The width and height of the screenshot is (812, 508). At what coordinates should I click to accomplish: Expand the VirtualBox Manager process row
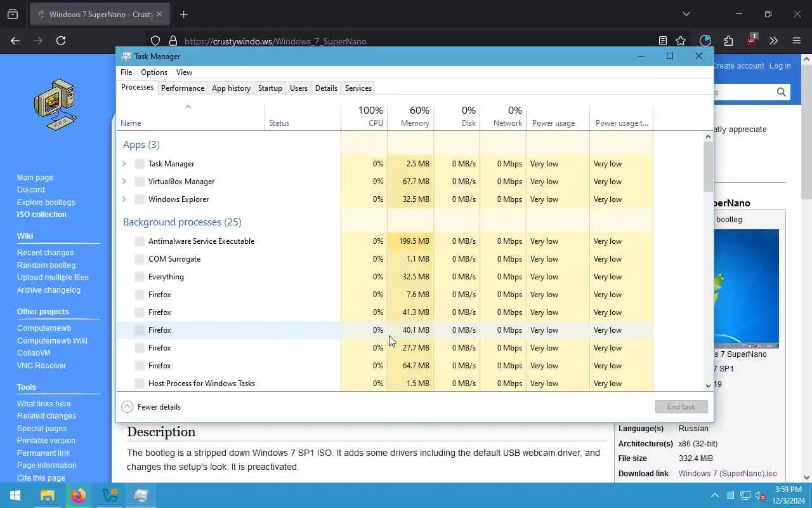(124, 182)
